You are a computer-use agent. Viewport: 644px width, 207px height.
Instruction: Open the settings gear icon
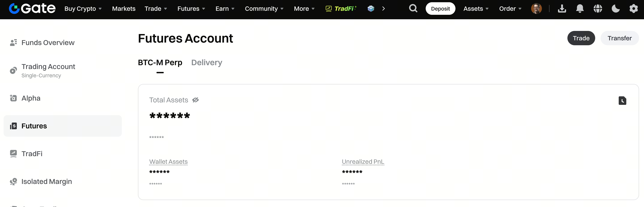click(x=633, y=9)
